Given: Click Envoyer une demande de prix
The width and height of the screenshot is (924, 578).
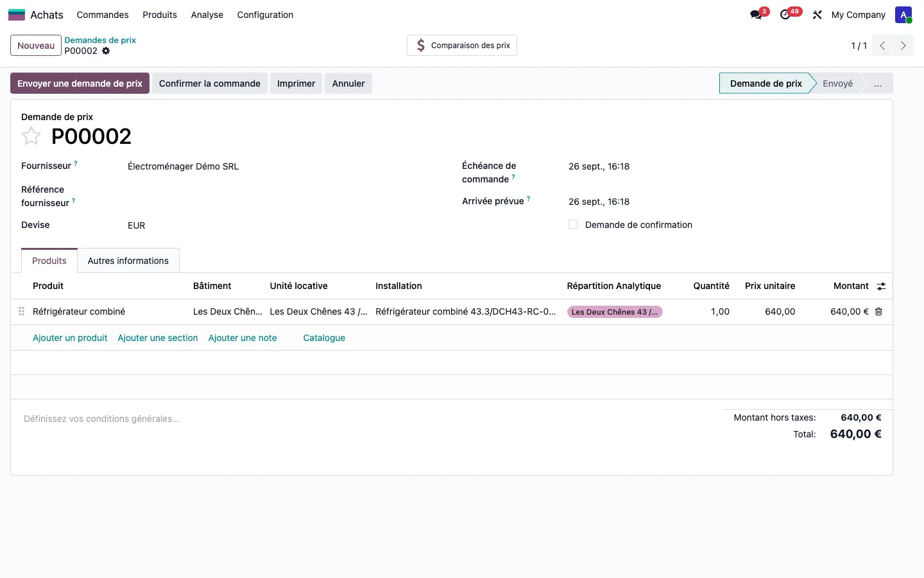Looking at the screenshot, I should coord(80,83).
